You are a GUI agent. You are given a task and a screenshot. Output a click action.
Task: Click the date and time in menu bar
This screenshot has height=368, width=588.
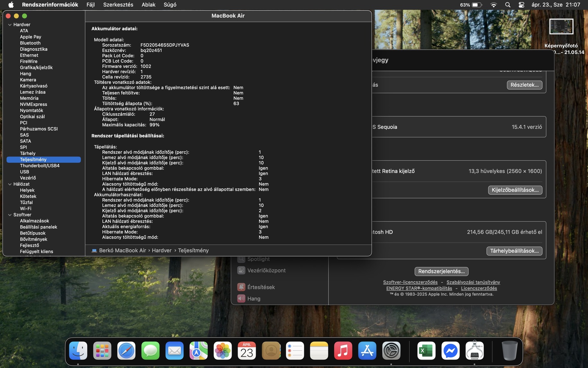tap(556, 5)
